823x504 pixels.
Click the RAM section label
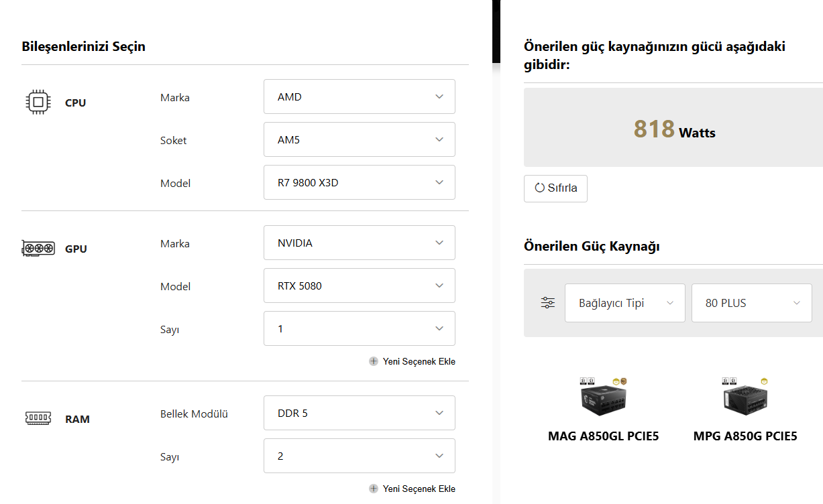[x=77, y=420]
